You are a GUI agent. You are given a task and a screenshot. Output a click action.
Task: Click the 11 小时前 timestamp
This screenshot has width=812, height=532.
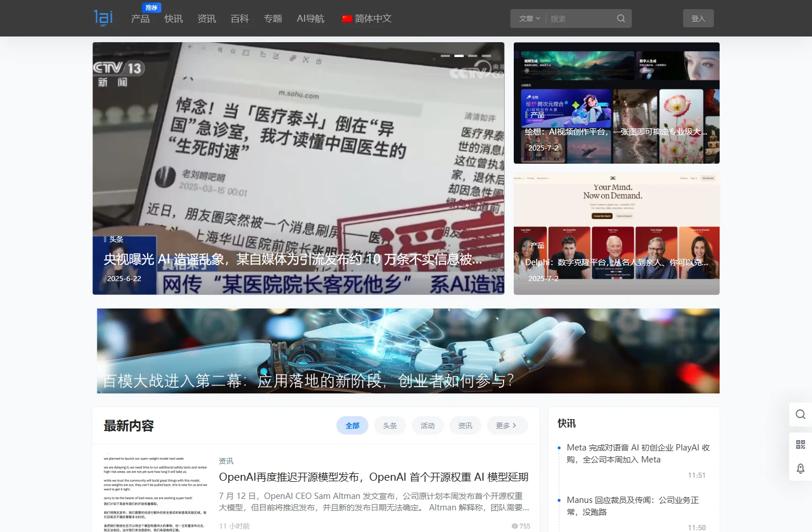pos(234,526)
